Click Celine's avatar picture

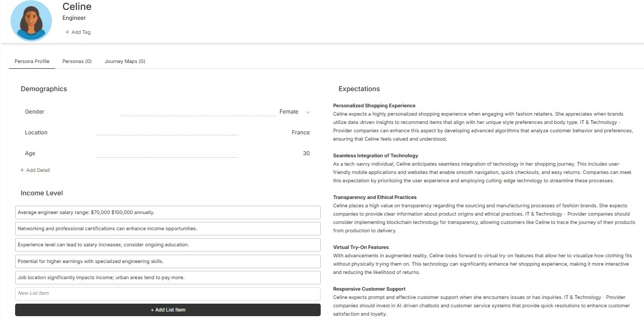click(x=31, y=21)
